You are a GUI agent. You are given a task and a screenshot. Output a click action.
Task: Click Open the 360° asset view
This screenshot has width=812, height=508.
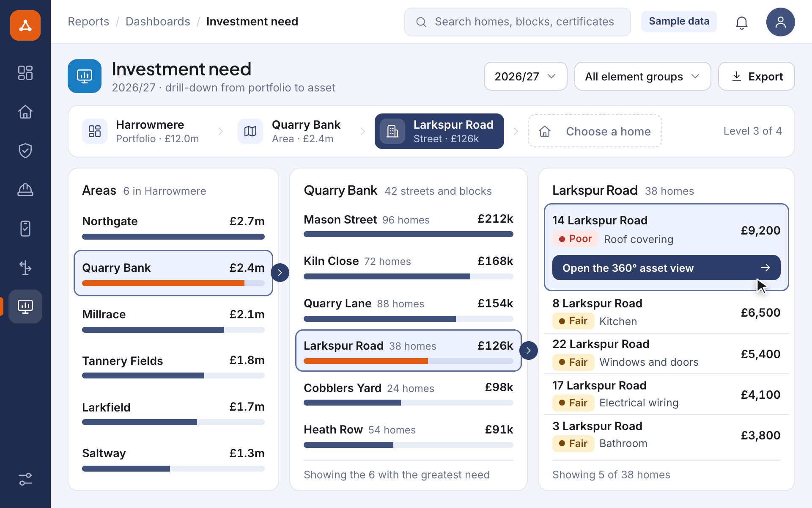click(667, 268)
